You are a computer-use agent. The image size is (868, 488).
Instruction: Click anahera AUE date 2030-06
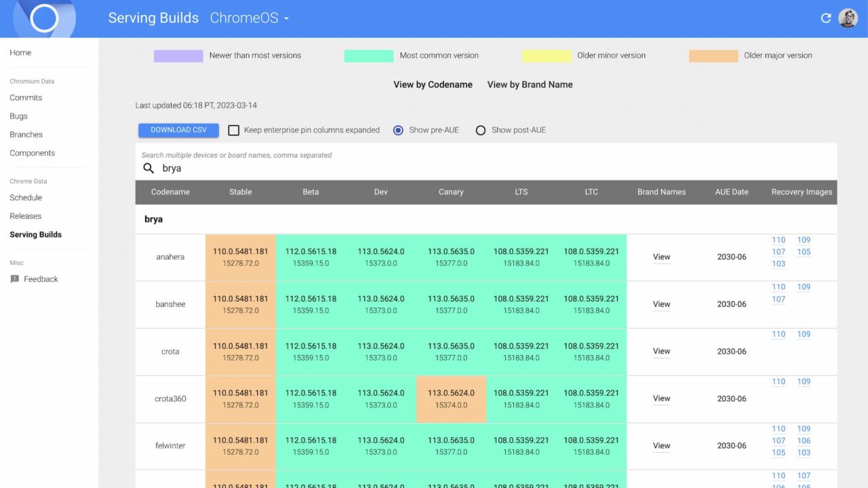click(x=732, y=258)
